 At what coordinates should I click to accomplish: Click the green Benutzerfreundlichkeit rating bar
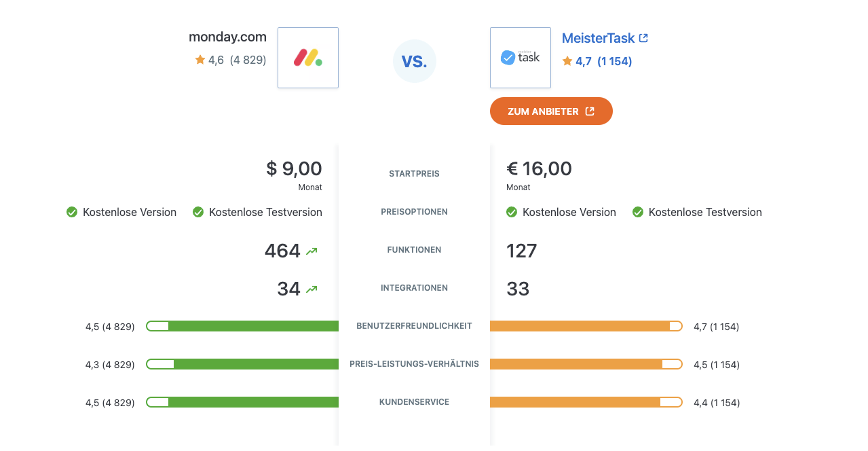242,326
